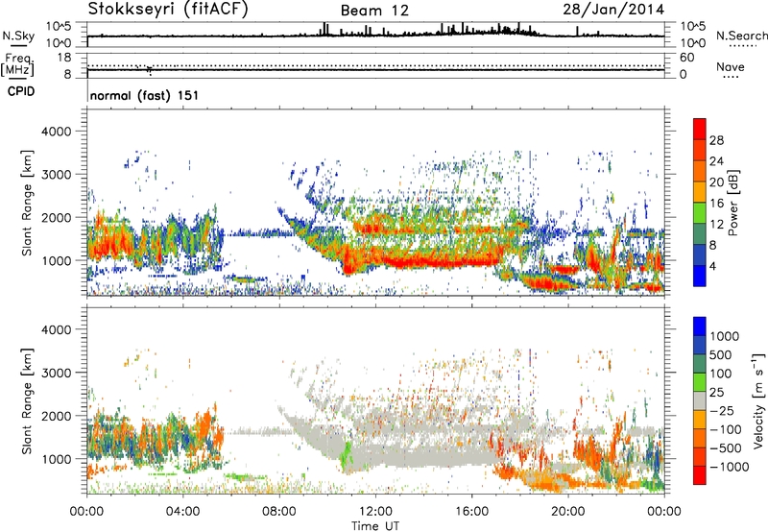
Task: Click the Slant Range label of the velocity panel
Action: 27,400
